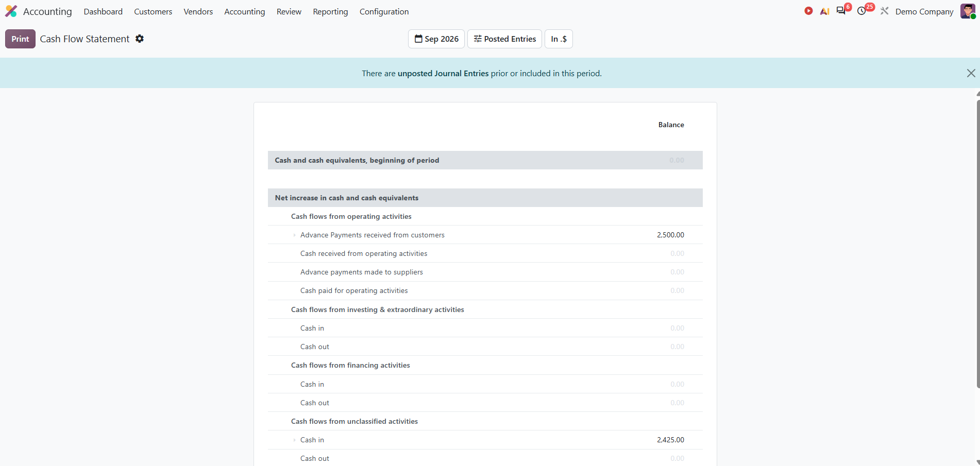Open the AI assistant icon
Screen dimensions: 980x466
[x=824, y=11]
